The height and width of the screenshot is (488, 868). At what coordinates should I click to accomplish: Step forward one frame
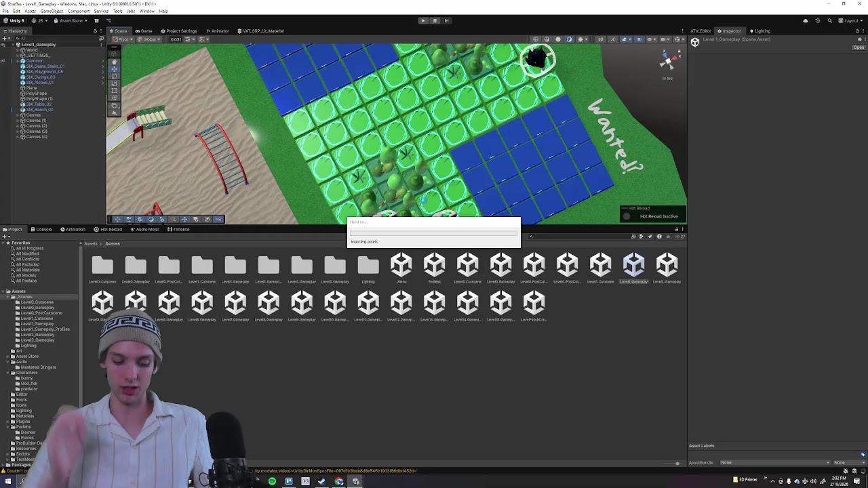[446, 20]
